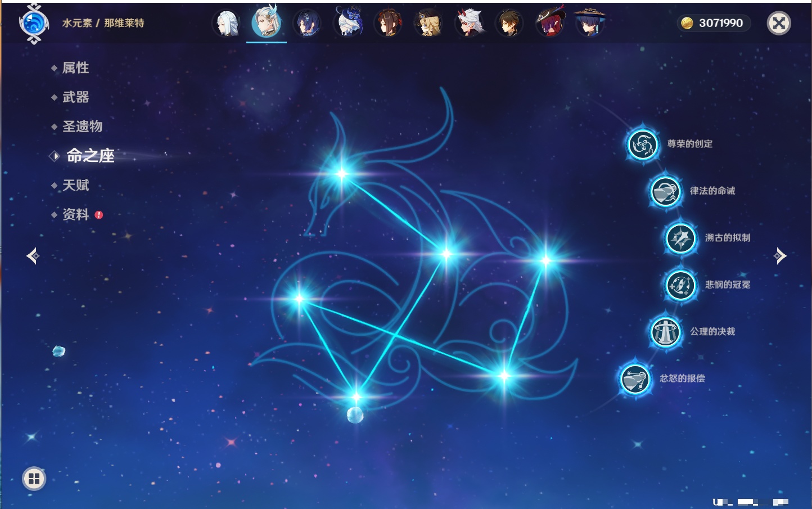The width and height of the screenshot is (812, 509).
Task: Switch to next character with right arrow
Action: pos(780,256)
